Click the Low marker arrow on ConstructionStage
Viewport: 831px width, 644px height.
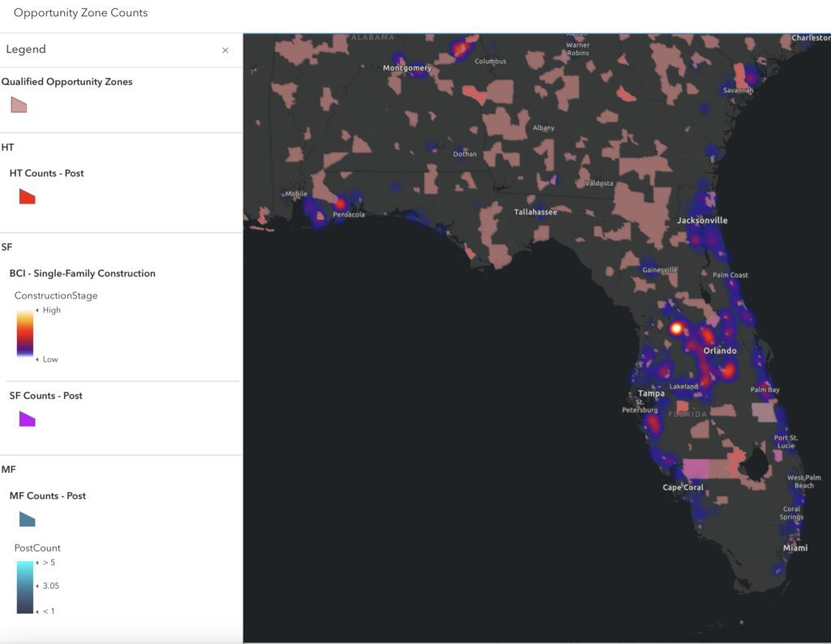(x=37, y=359)
